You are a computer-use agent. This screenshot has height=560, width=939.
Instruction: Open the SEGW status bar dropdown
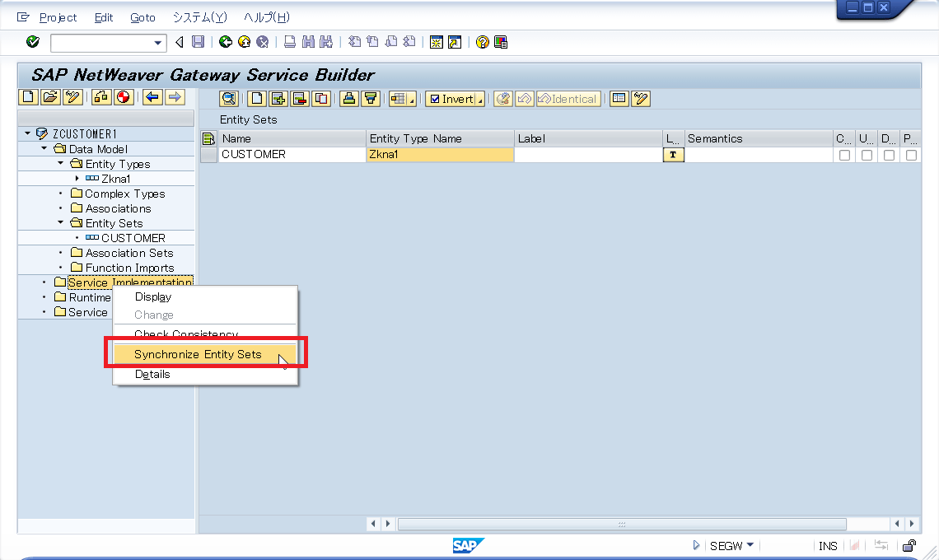(x=750, y=545)
